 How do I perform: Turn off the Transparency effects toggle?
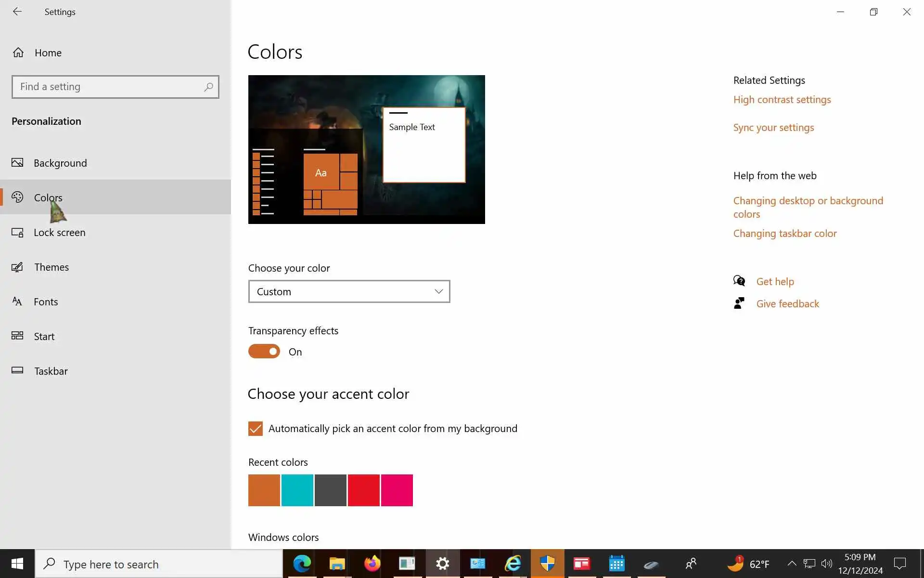tap(264, 352)
